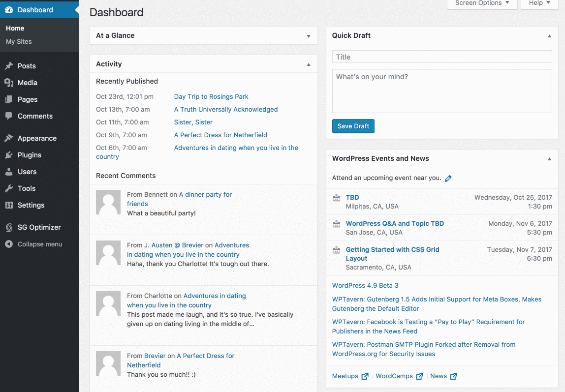Expand the At a Glance panel

309,36
